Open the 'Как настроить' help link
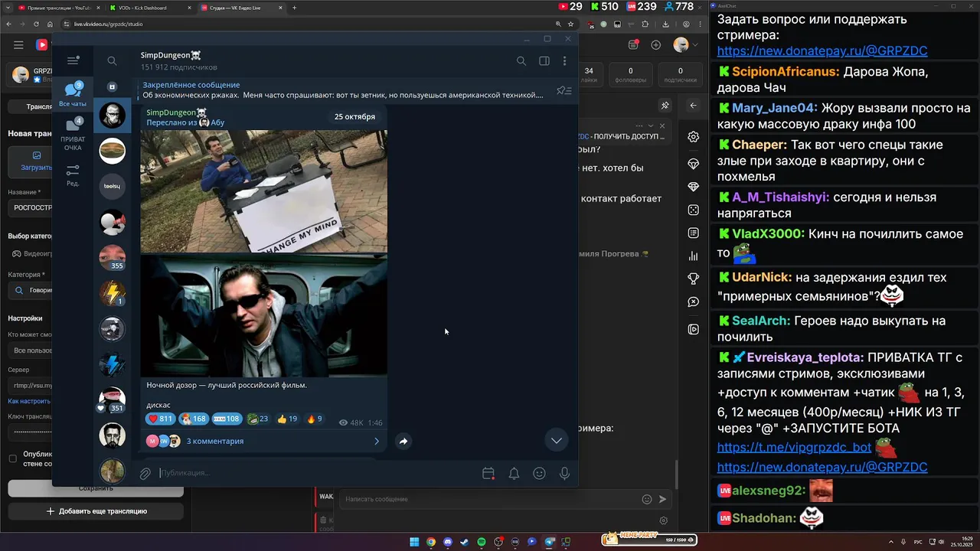 tap(29, 401)
